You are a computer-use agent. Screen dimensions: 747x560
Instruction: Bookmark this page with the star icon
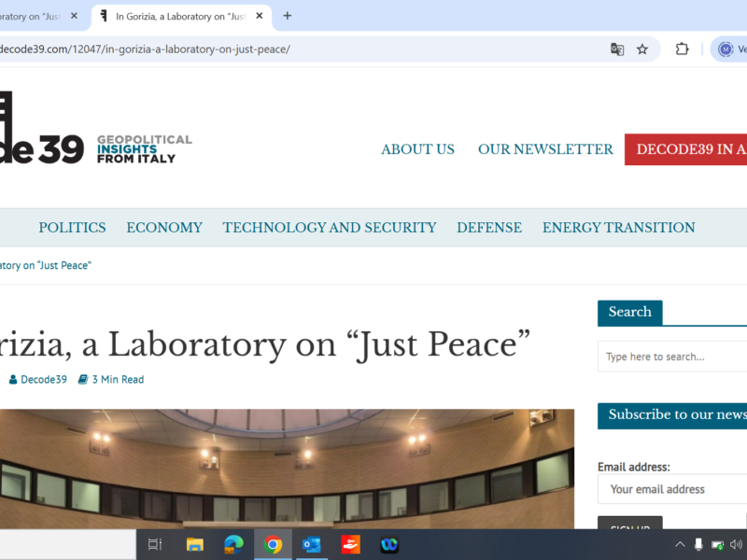coord(642,49)
